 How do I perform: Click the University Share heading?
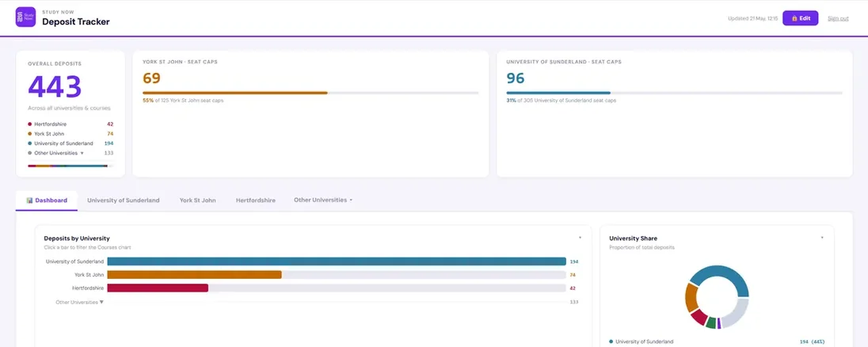[x=634, y=238]
